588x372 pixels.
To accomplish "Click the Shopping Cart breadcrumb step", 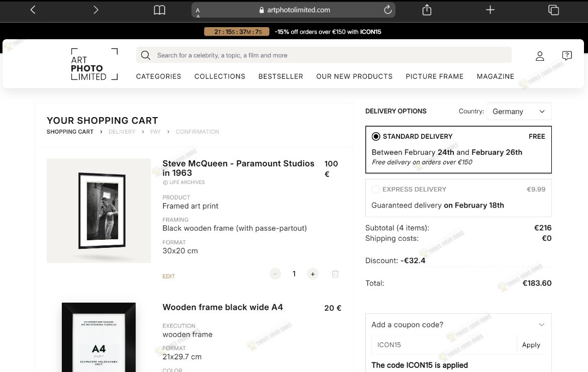I will (70, 132).
